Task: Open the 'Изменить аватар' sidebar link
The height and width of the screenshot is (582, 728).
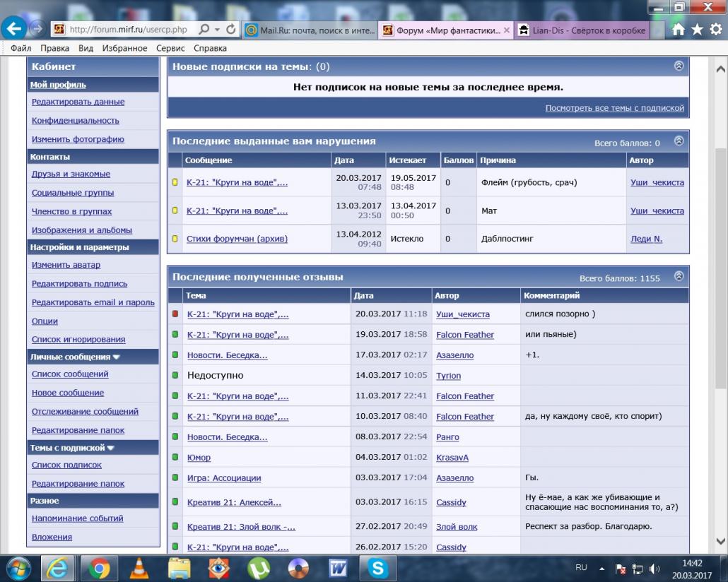Action: click(66, 265)
